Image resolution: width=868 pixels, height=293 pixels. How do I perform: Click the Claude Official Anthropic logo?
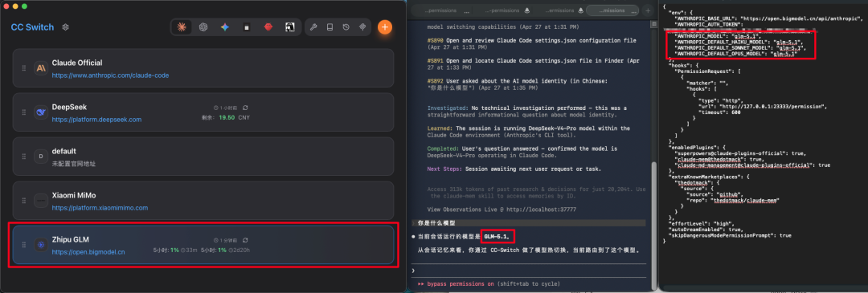click(40, 68)
